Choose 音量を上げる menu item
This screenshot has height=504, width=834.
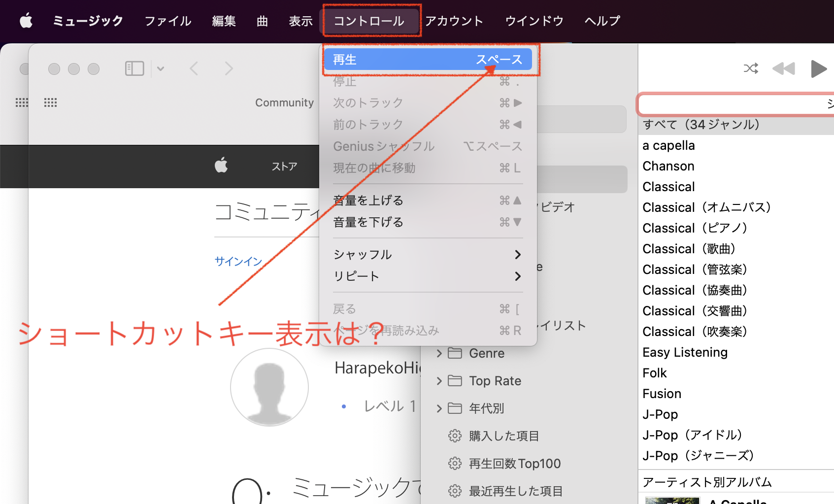pos(427,201)
